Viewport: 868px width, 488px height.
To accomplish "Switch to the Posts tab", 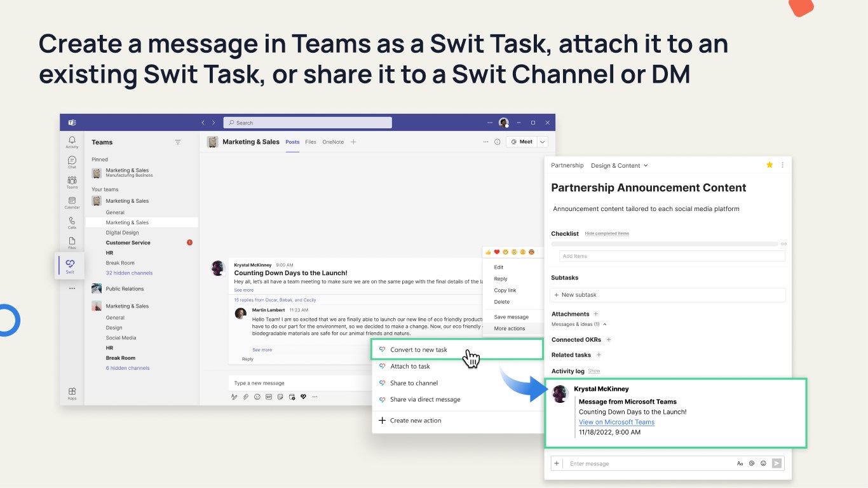I will (x=292, y=142).
